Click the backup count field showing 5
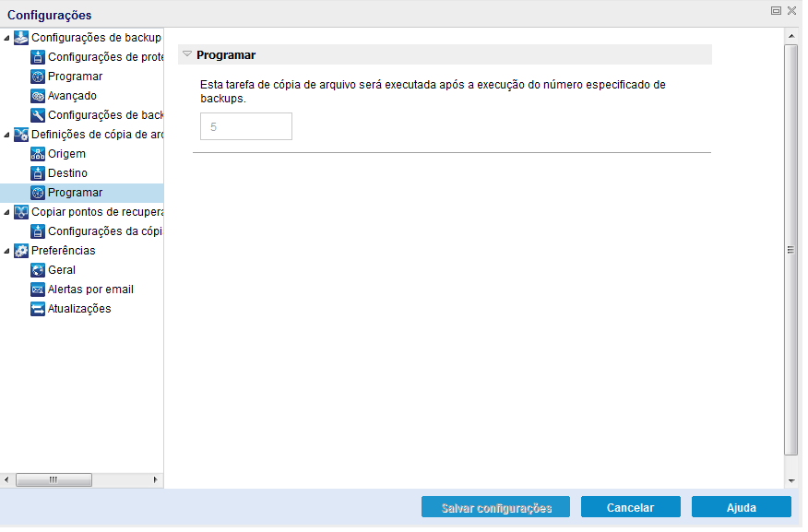 (246, 126)
